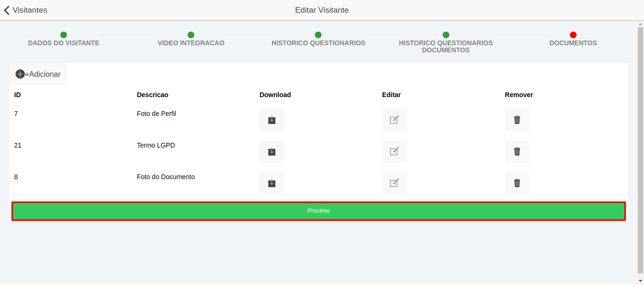Download the Termo LGPD document

[x=272, y=151]
